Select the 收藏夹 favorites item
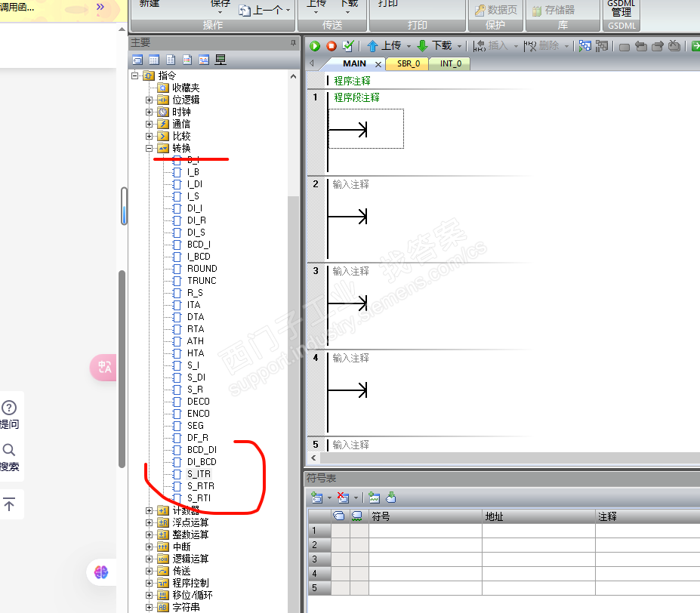The height and width of the screenshot is (613, 700). coord(186,88)
